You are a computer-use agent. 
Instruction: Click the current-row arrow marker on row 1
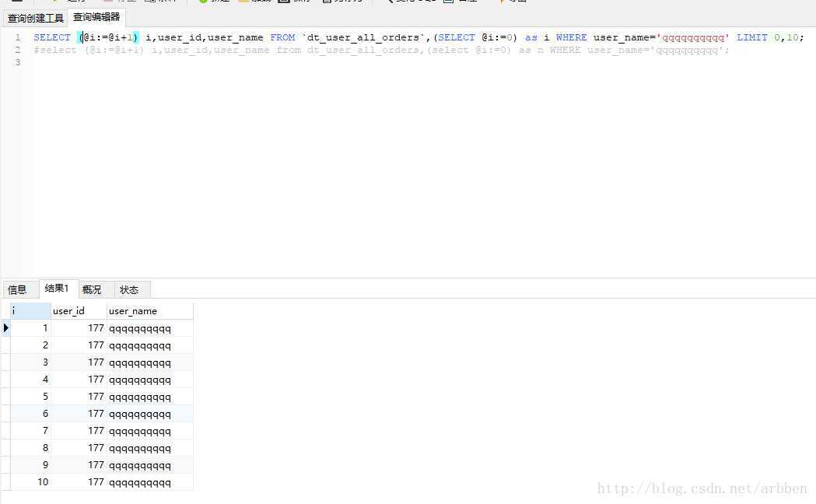click(x=5, y=327)
